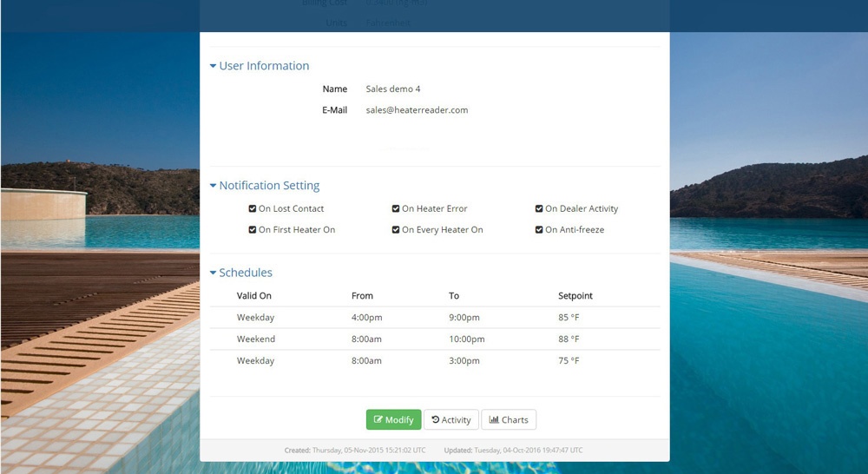Click the pencil edit icon on Modify
This screenshot has height=474, width=868.
point(378,420)
